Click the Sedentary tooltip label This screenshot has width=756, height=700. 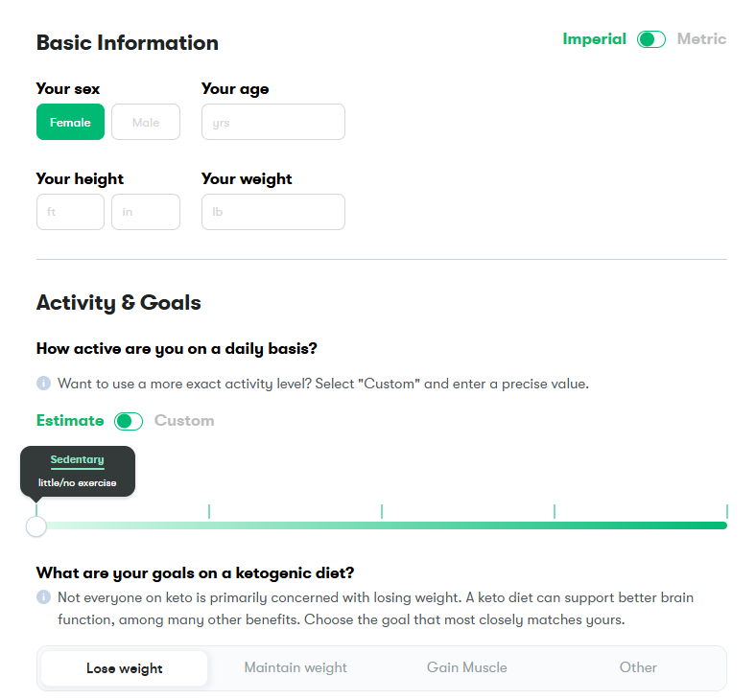point(77,459)
